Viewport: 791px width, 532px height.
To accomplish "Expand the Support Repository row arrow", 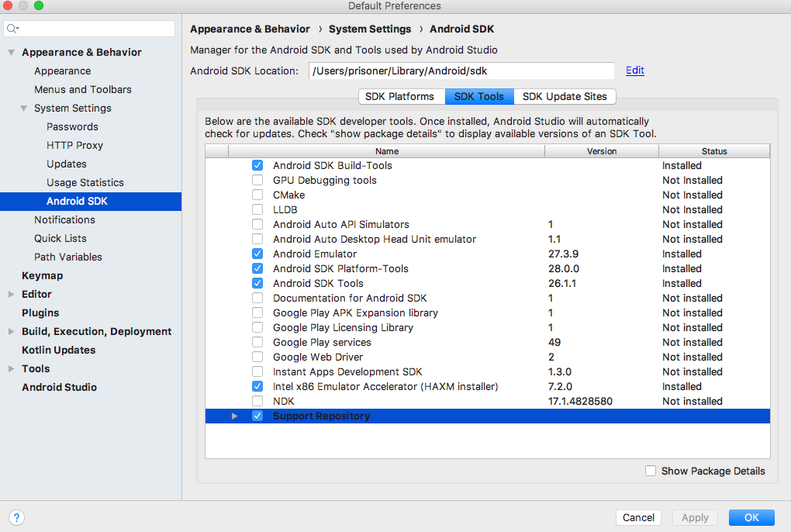I will tap(234, 416).
